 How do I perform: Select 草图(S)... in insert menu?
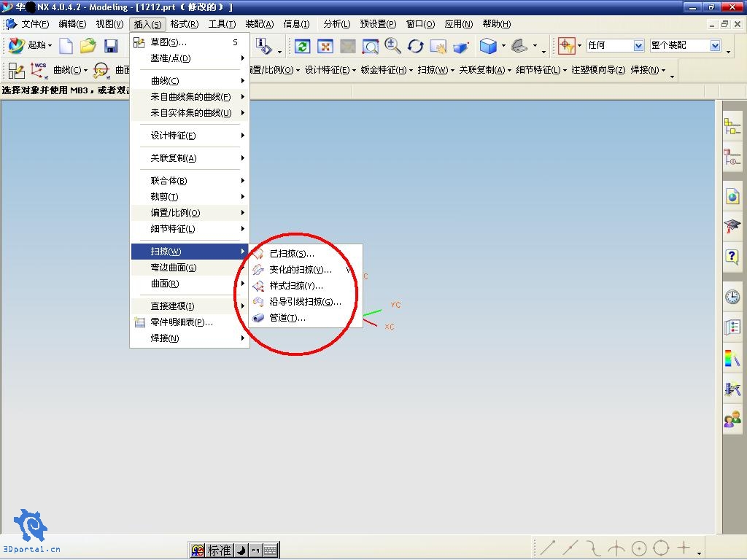(190, 42)
